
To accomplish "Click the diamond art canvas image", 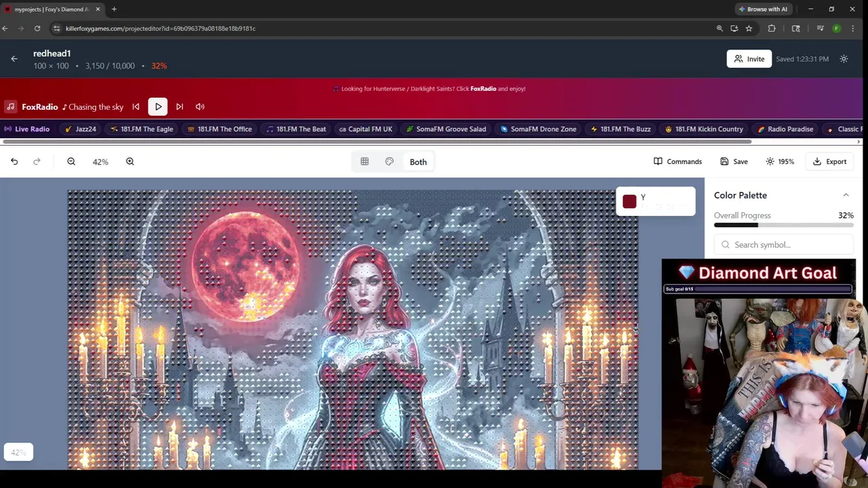I will pos(353,329).
